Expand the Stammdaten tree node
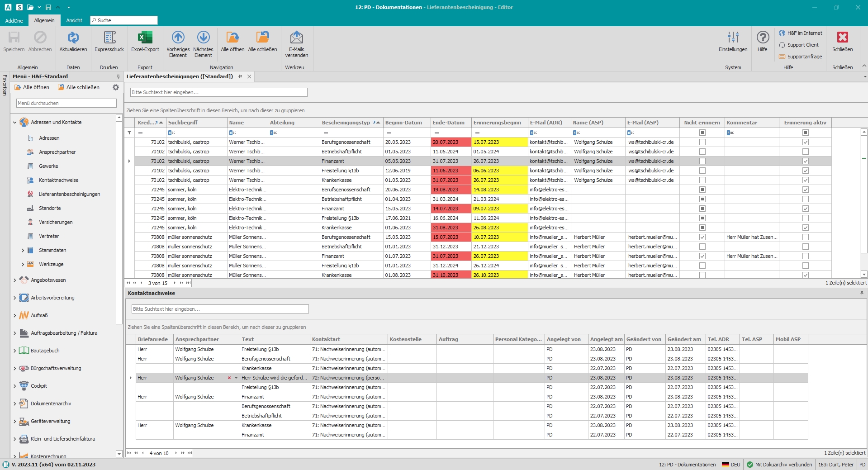This screenshot has width=868, height=470. (x=23, y=250)
